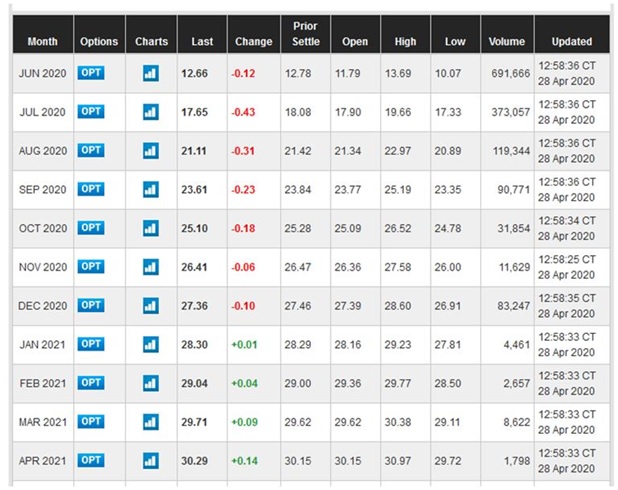
Task: Select the APR 2021 month cell
Action: pos(43,461)
